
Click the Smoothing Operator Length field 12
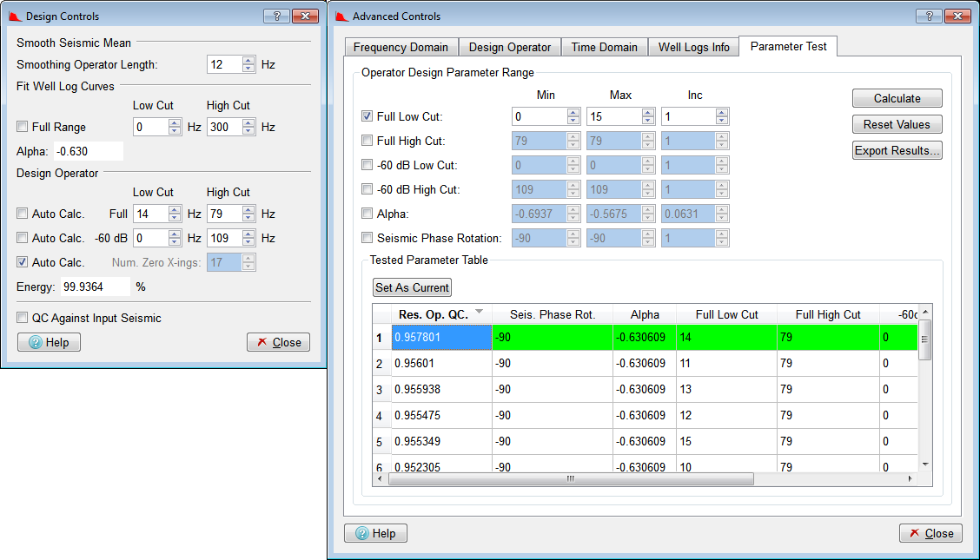pyautogui.click(x=224, y=64)
